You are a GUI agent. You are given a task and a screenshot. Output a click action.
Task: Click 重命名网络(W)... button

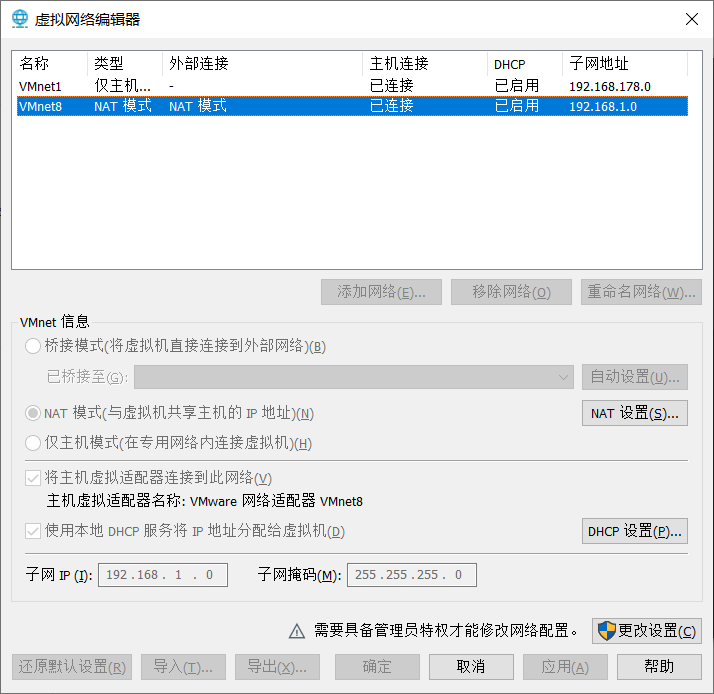click(641, 292)
